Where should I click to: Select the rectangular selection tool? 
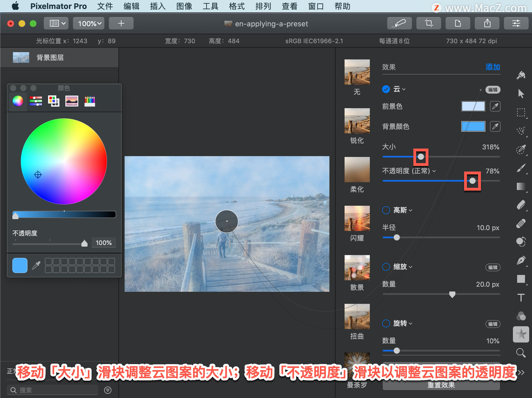[521, 112]
